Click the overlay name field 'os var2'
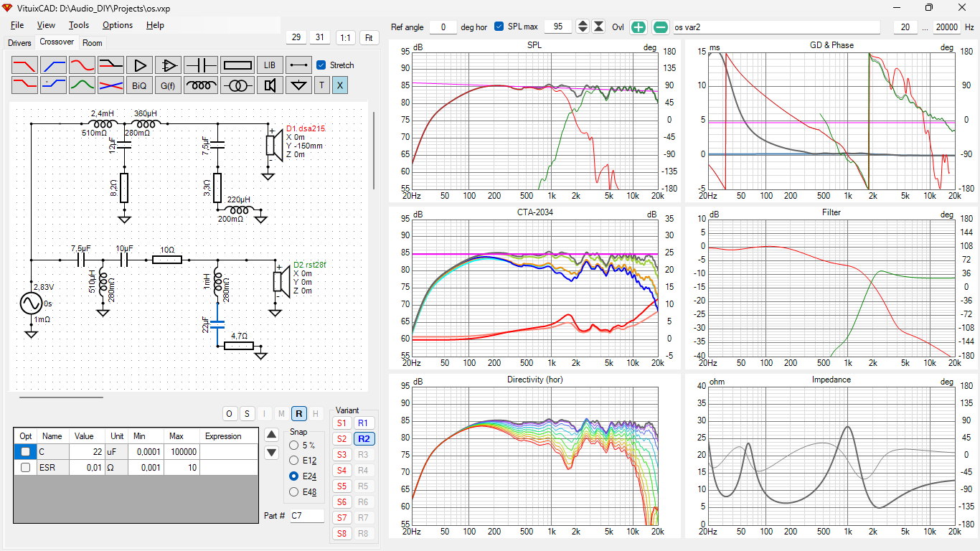 [x=776, y=27]
